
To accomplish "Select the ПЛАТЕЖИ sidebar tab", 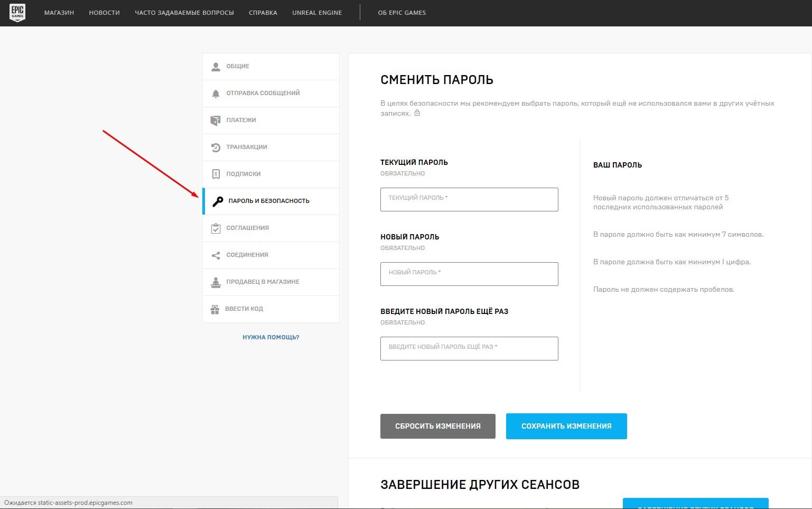I will pos(271,121).
